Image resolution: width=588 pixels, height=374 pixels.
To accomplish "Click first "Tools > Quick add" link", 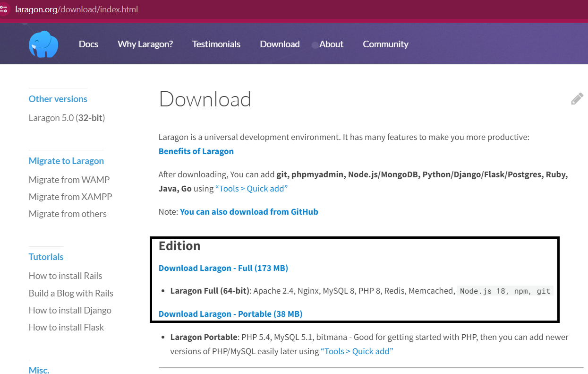I will click(252, 188).
